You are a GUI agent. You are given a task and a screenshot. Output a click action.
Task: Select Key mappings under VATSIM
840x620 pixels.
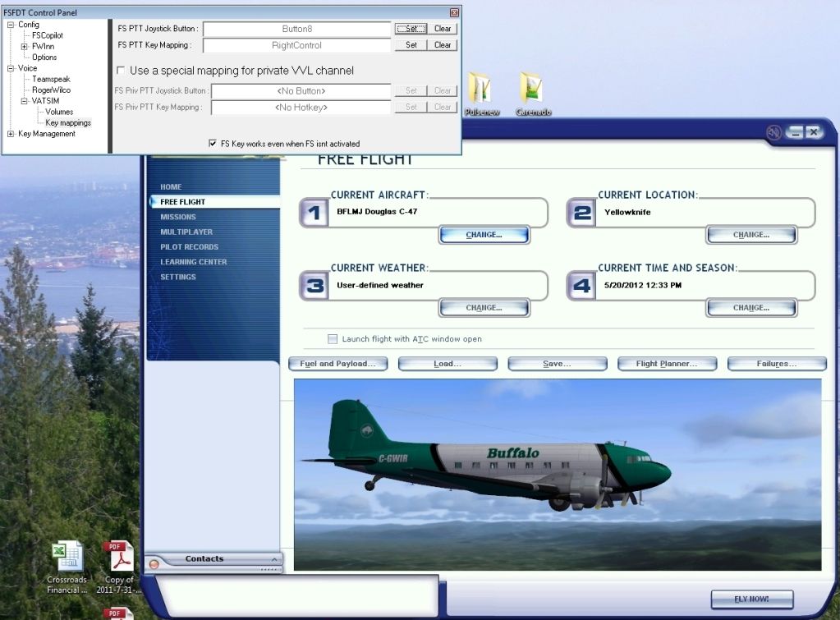click(68, 122)
